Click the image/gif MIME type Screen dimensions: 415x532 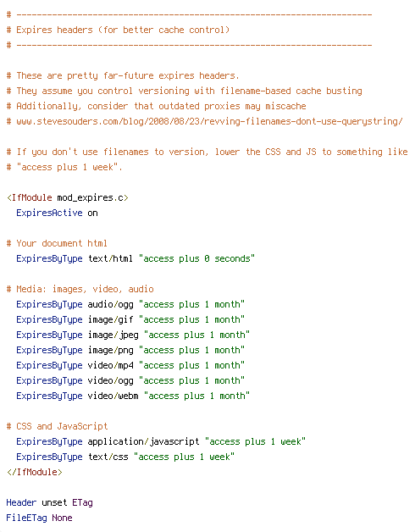tap(111, 320)
